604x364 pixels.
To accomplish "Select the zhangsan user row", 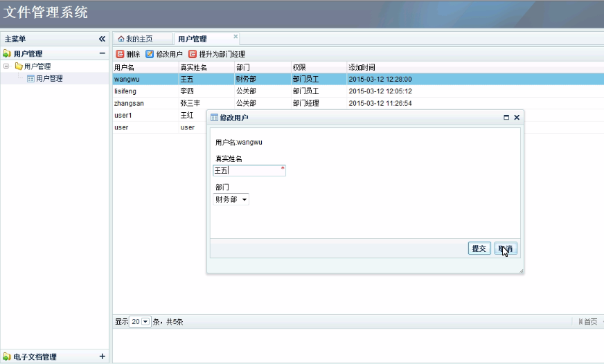I will (358, 103).
